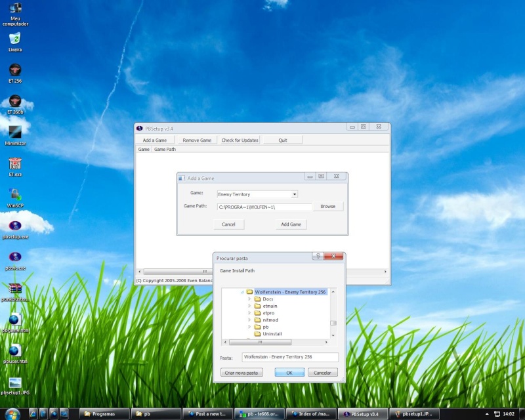
Task: Switch to pb folder taskbar window
Action: coord(156,414)
